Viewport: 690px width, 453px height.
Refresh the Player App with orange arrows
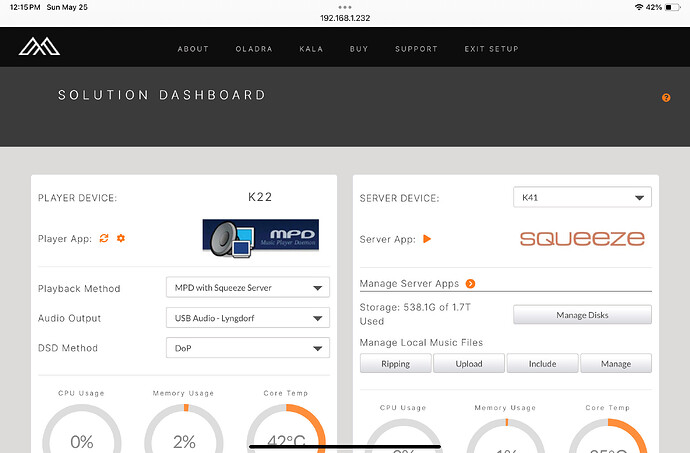click(x=104, y=238)
